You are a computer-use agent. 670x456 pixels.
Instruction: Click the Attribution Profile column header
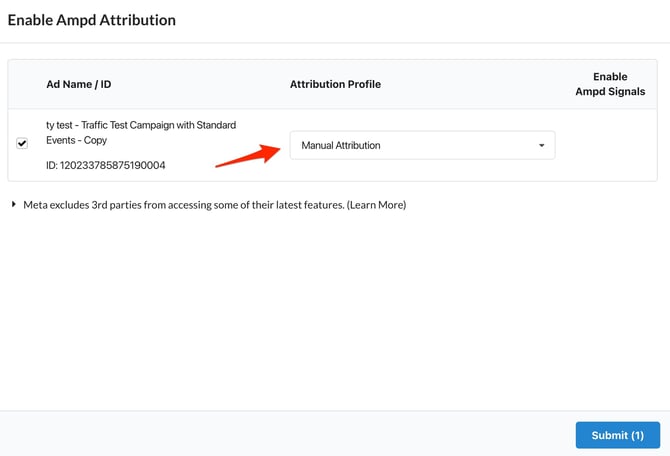tap(335, 84)
